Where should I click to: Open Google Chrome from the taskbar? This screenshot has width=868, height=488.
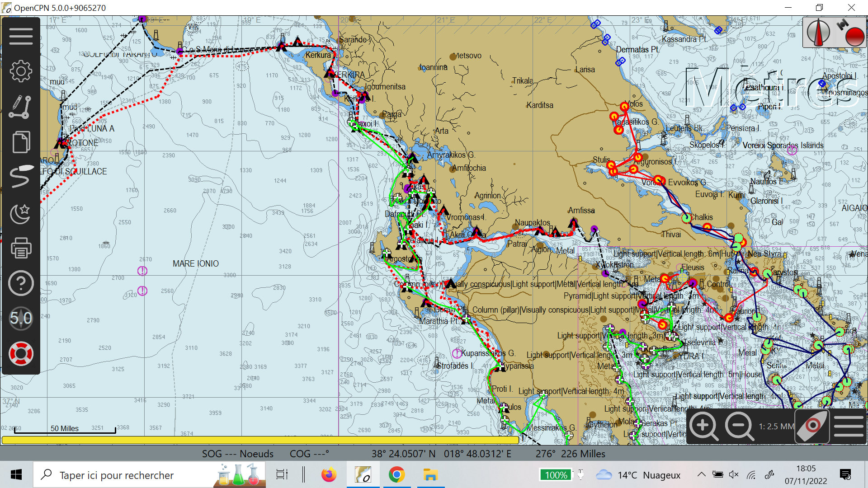[x=396, y=475]
